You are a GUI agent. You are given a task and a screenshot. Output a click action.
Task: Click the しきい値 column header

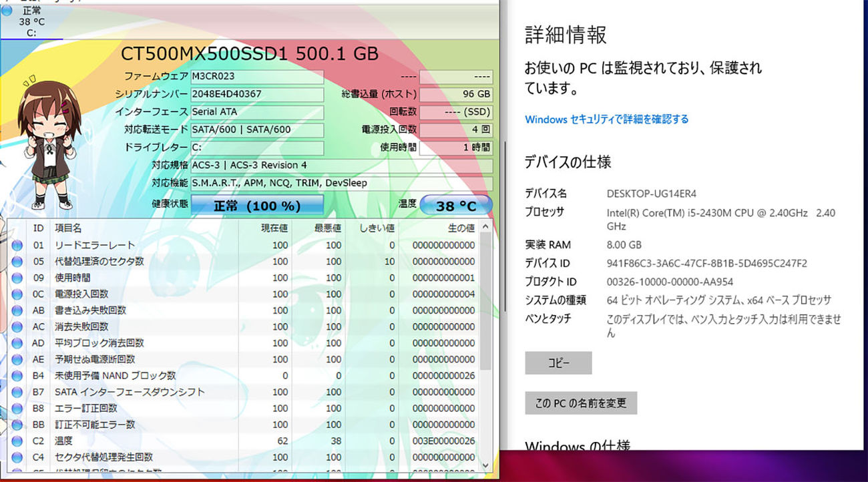pos(372,228)
